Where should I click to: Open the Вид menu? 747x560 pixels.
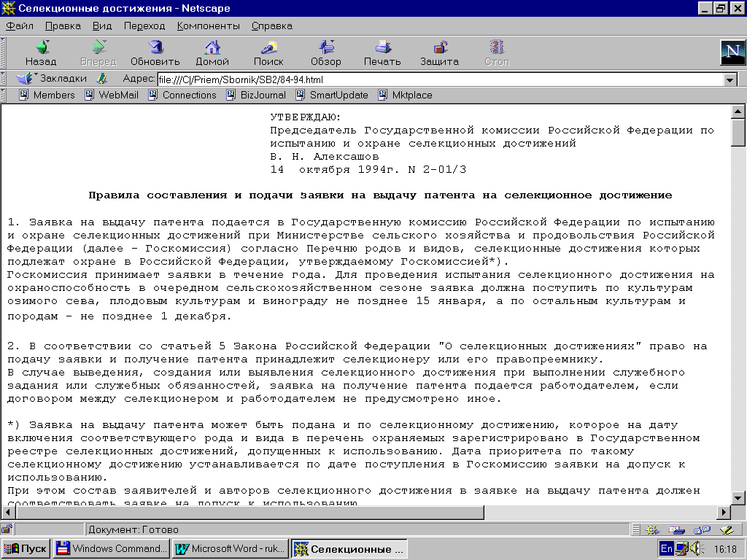(102, 26)
